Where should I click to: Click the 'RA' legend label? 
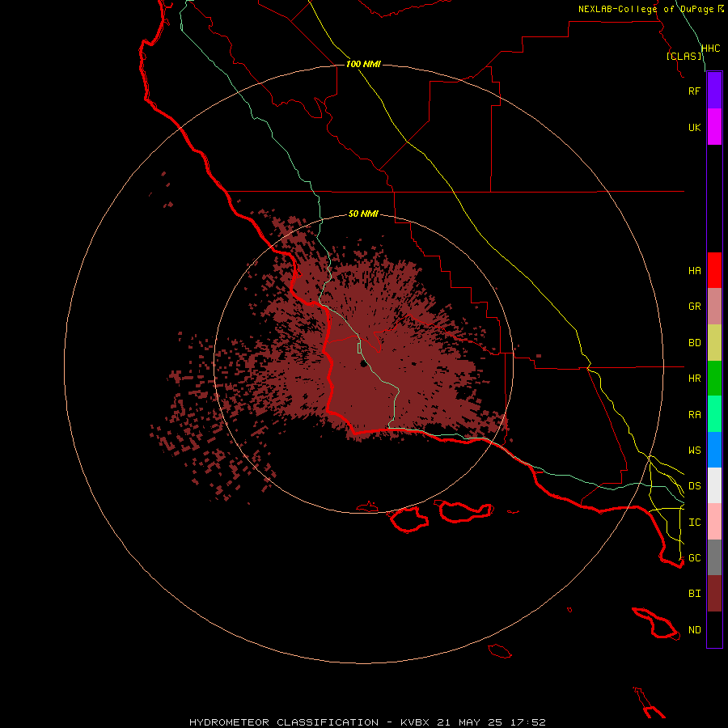click(694, 415)
